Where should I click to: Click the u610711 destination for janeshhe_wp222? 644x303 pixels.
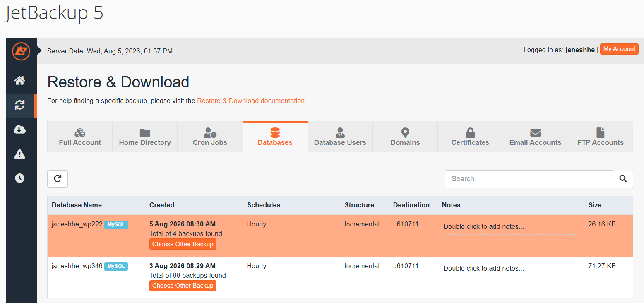[406, 224]
